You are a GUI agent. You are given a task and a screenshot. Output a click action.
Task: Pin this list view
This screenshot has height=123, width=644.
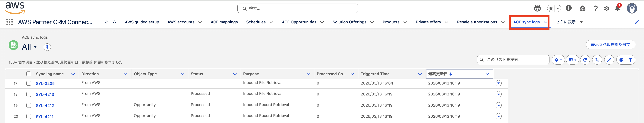pos(47,47)
